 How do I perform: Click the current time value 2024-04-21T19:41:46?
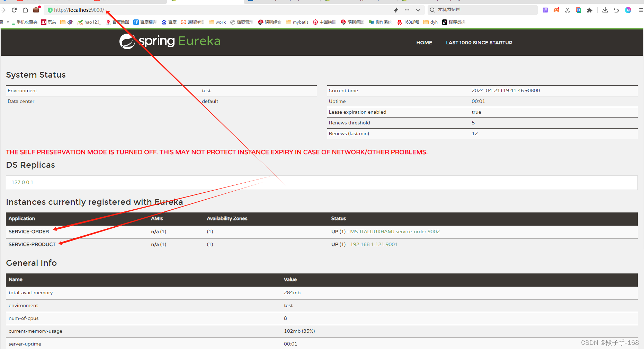pyautogui.click(x=506, y=90)
